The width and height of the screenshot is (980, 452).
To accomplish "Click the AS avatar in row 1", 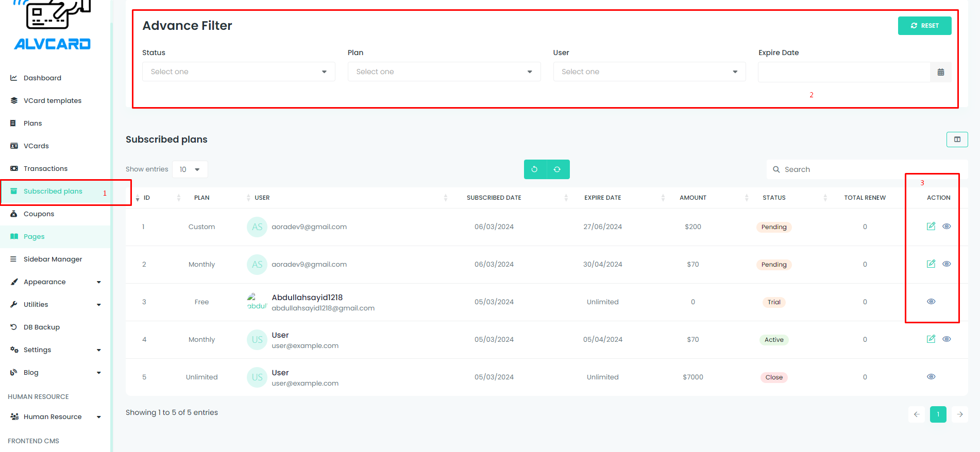I will 257,227.
